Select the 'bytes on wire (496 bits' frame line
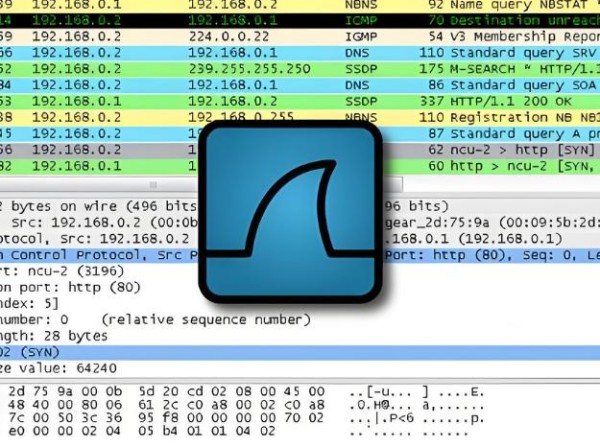The height and width of the screenshot is (447, 600). [300, 207]
